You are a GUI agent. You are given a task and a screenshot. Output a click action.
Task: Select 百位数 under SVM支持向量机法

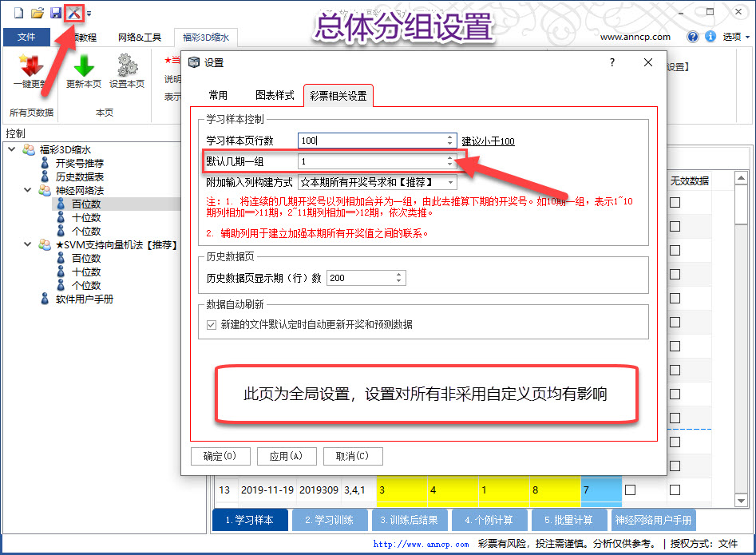(x=86, y=259)
